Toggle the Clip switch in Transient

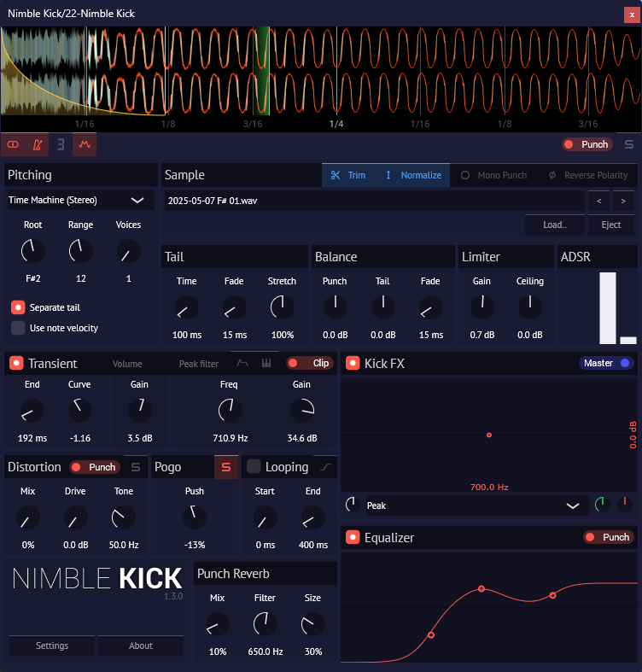(309, 364)
